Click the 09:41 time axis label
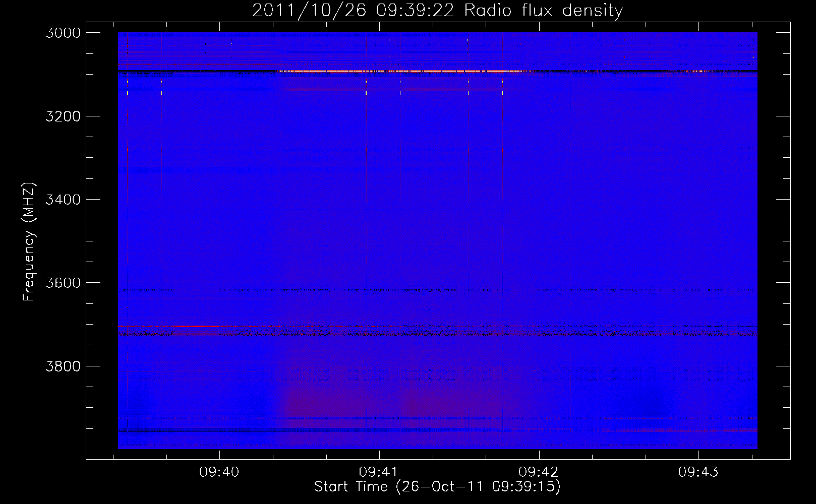 point(379,472)
